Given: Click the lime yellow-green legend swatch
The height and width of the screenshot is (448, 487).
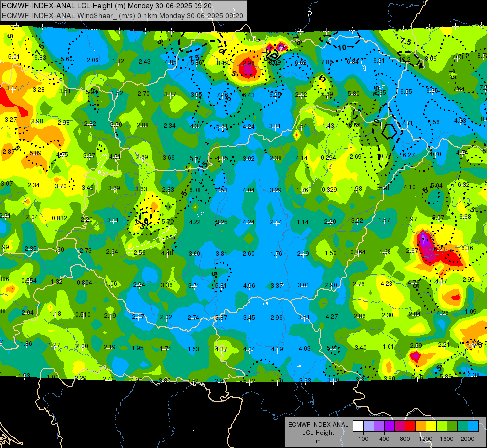Looking at the screenshot, I should 442,426.
